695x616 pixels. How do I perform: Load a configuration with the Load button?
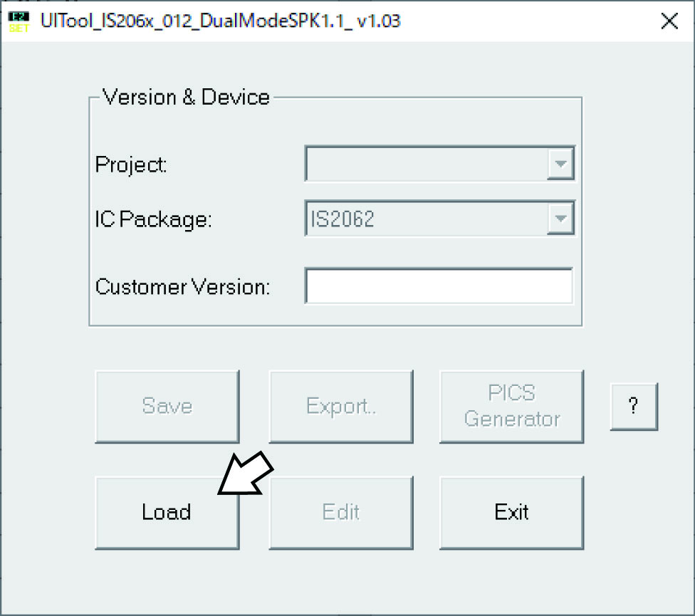click(167, 512)
